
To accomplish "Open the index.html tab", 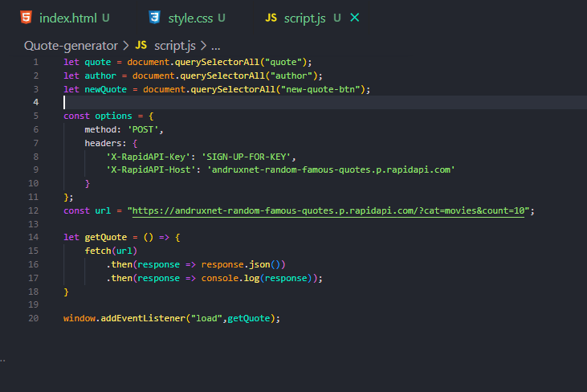I will [x=67, y=18].
